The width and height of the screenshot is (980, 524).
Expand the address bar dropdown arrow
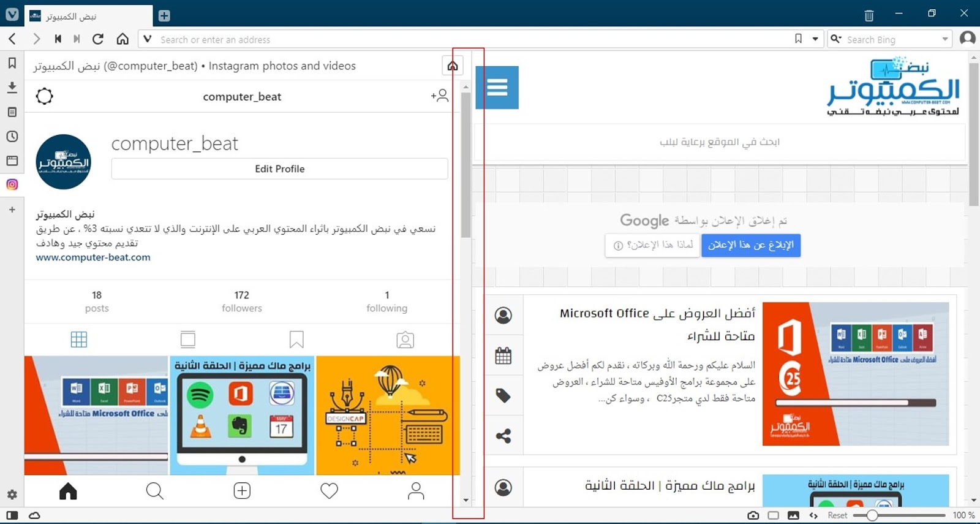click(815, 39)
